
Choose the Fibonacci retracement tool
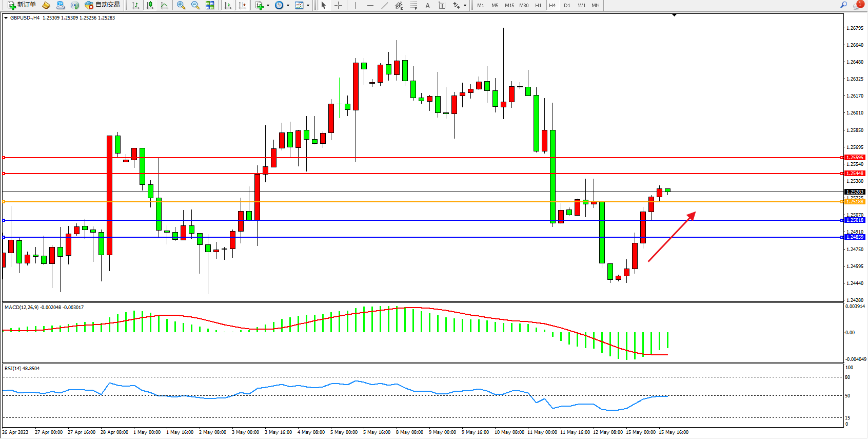click(413, 5)
